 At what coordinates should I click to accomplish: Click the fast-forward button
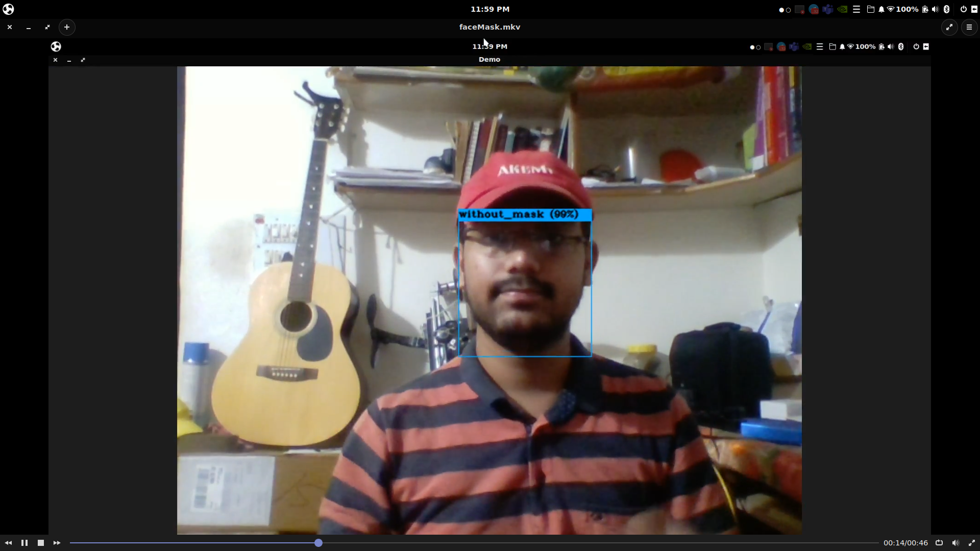pyautogui.click(x=57, y=543)
